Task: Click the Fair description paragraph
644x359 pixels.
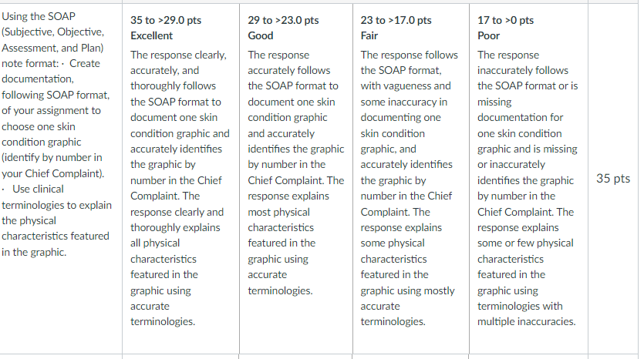Action: pos(409,188)
